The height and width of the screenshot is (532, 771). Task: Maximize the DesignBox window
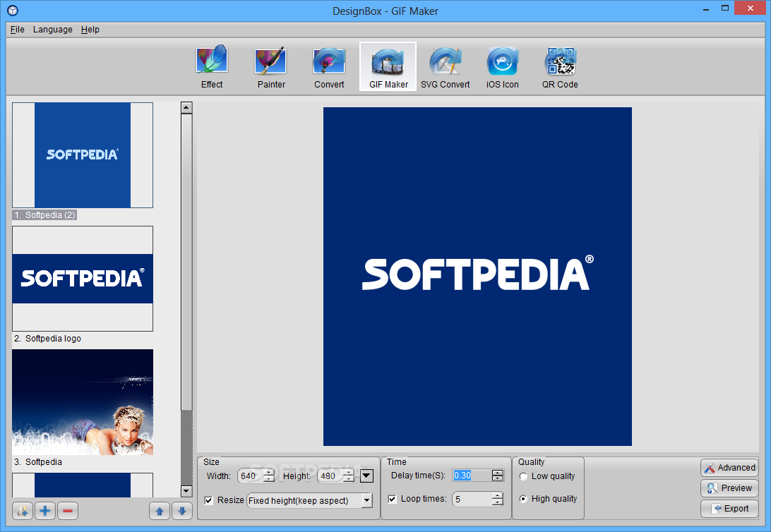click(x=725, y=8)
